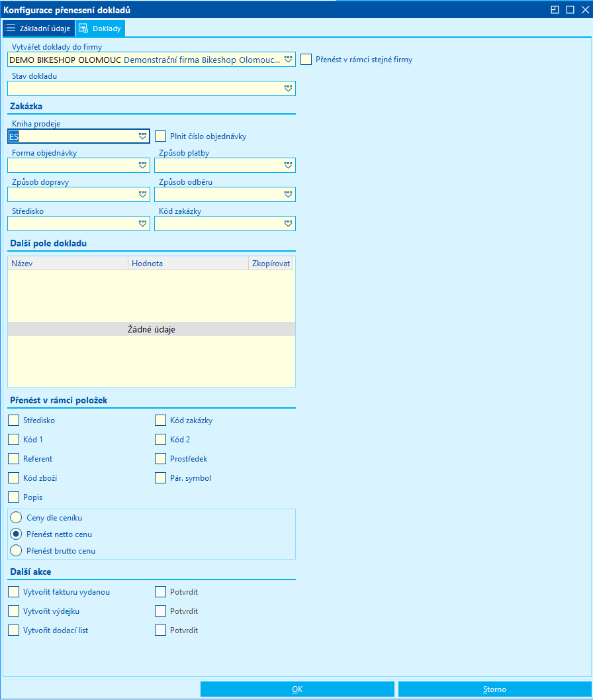593x700 pixels.
Task: Enable the Referent checkbox
Action: [x=14, y=458]
